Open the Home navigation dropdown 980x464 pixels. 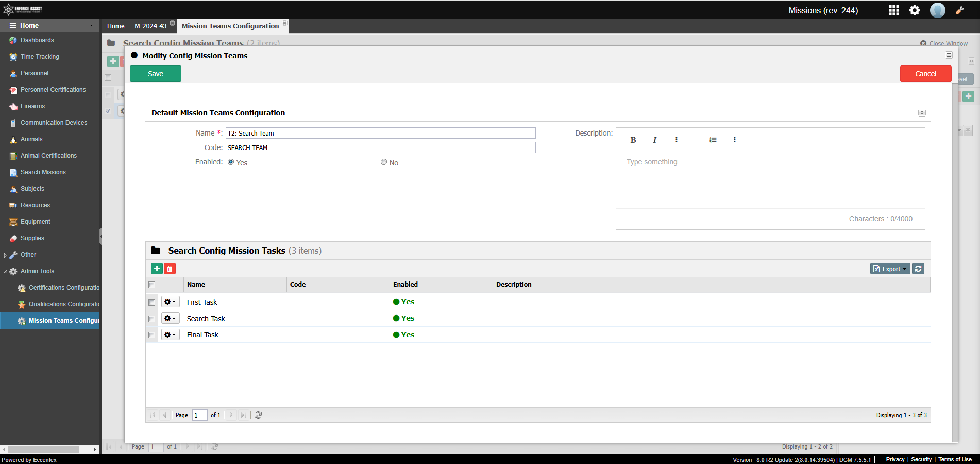[49, 25]
